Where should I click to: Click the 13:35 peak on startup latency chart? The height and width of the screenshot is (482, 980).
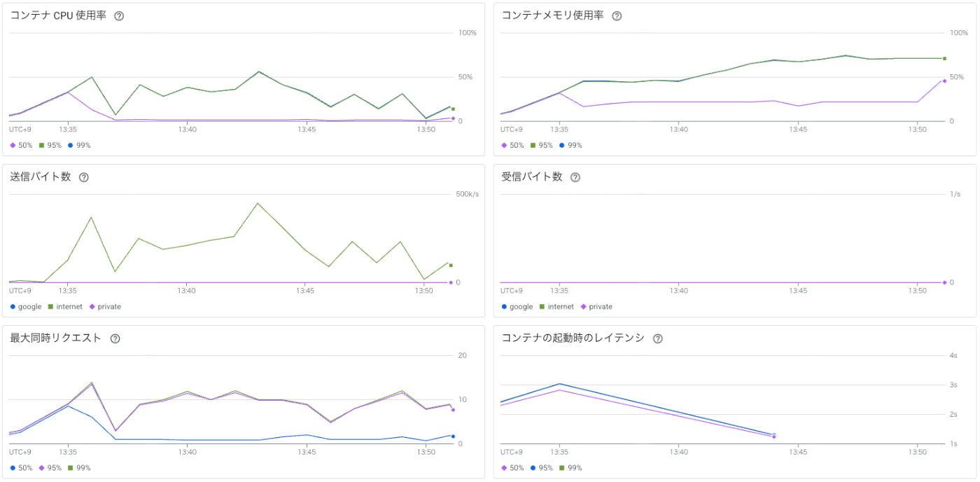559,384
